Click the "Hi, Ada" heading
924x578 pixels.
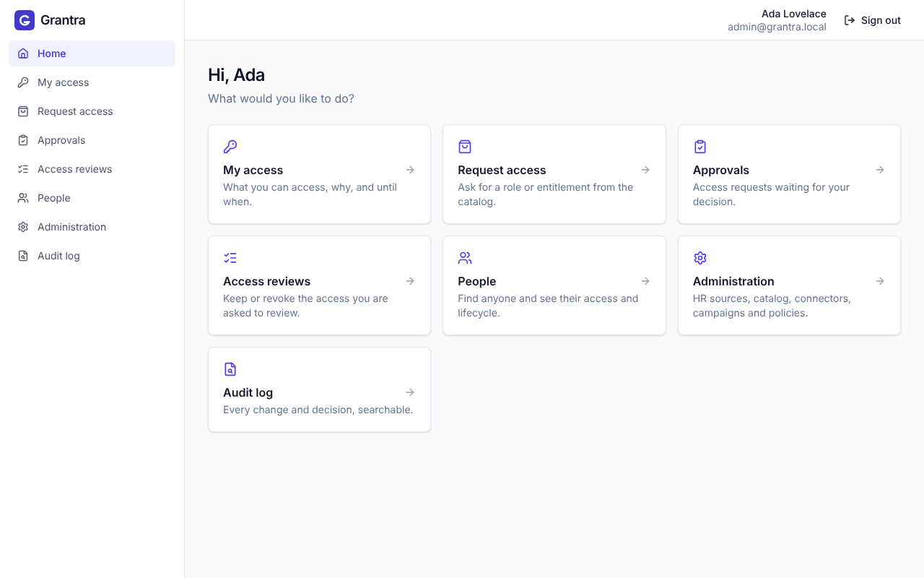236,75
